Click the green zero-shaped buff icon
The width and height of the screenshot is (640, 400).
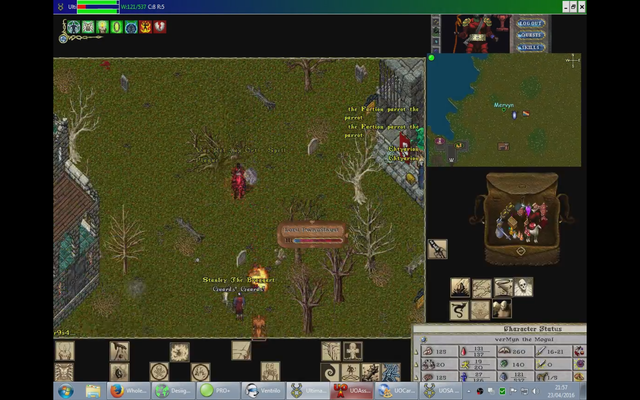pos(117,27)
